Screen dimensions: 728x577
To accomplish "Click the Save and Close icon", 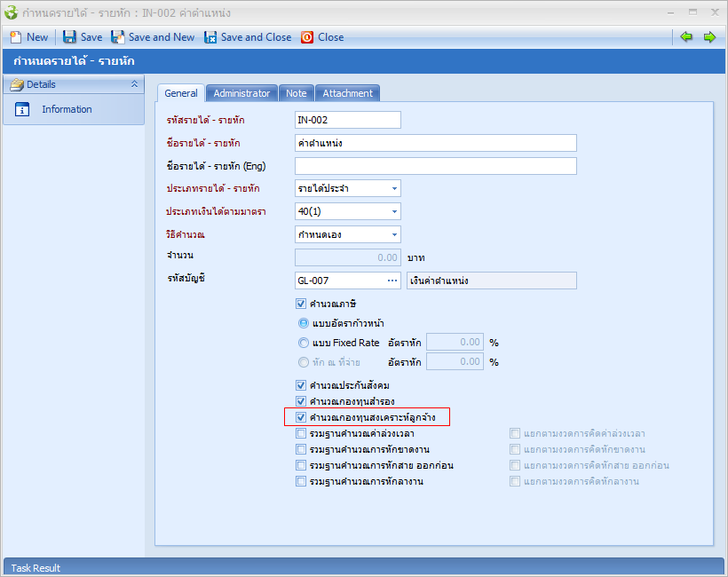I will click(210, 37).
